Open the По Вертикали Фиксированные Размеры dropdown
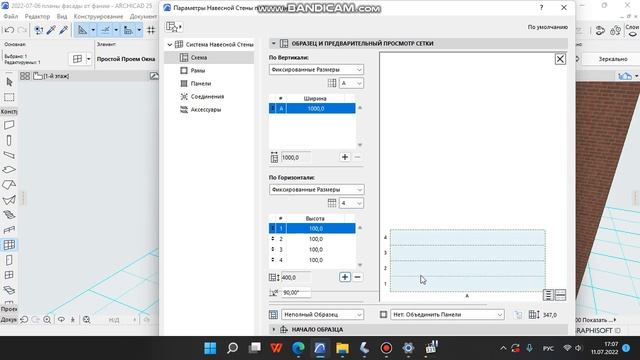 316,70
